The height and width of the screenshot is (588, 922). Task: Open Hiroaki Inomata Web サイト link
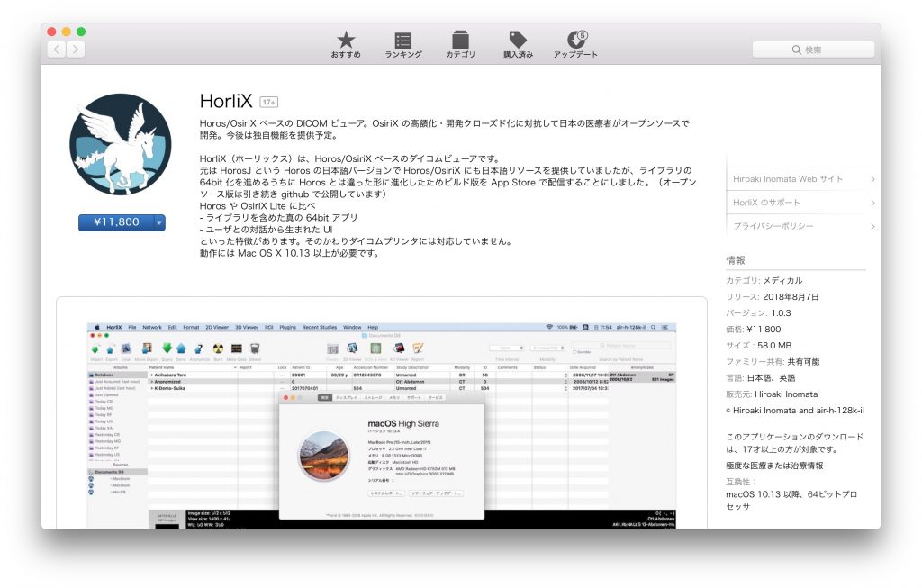(788, 179)
